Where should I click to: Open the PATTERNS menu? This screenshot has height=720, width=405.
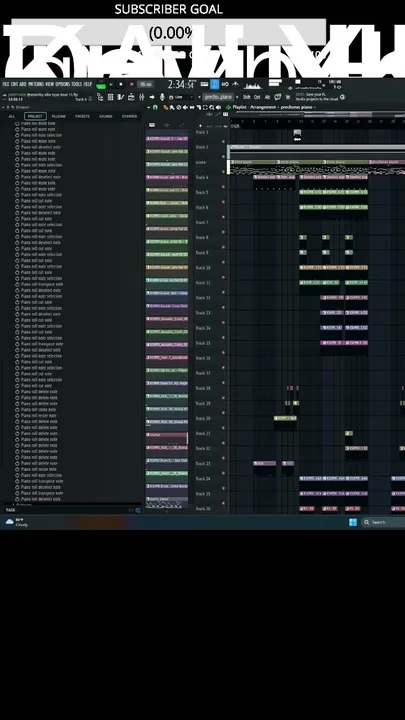[36, 84]
